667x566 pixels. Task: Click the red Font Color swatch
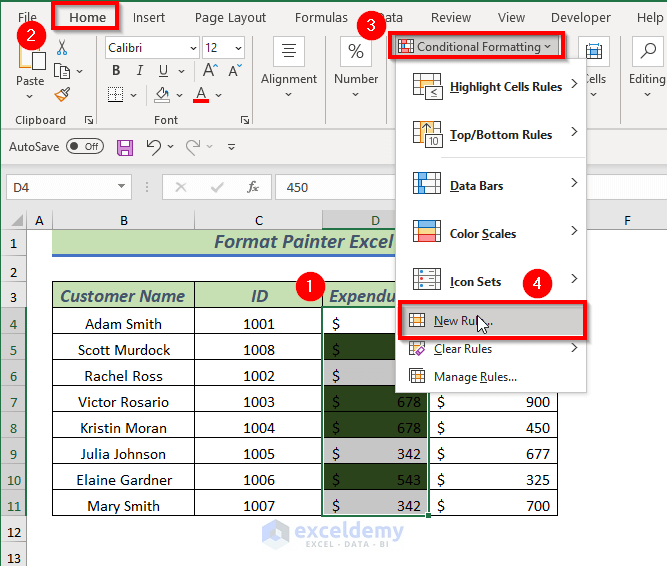click(201, 95)
